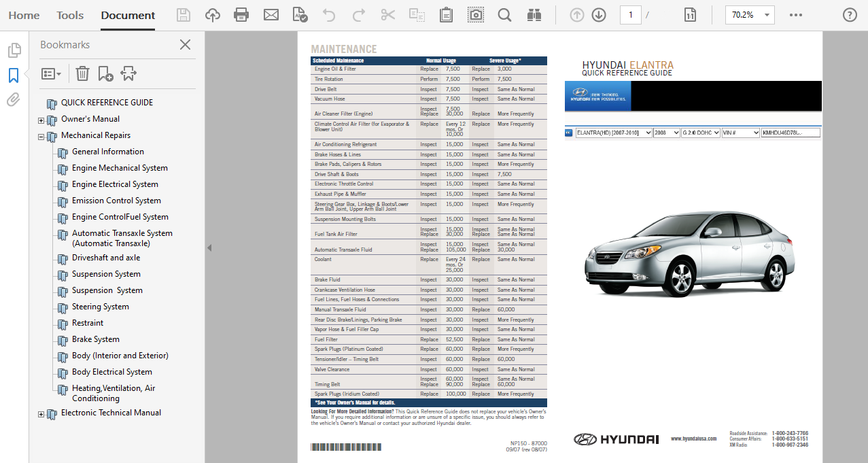Expand the Electronic Technical Manual bookmark

point(41,414)
